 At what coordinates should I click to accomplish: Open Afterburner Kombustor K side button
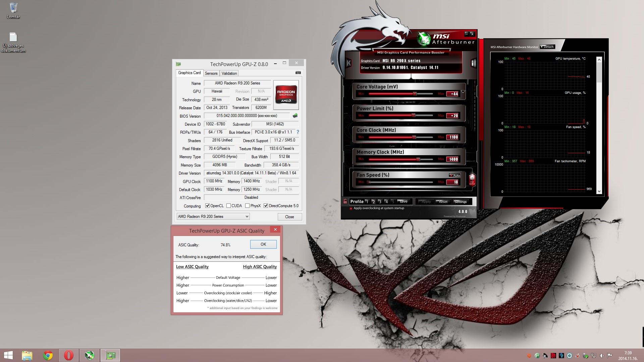348,63
